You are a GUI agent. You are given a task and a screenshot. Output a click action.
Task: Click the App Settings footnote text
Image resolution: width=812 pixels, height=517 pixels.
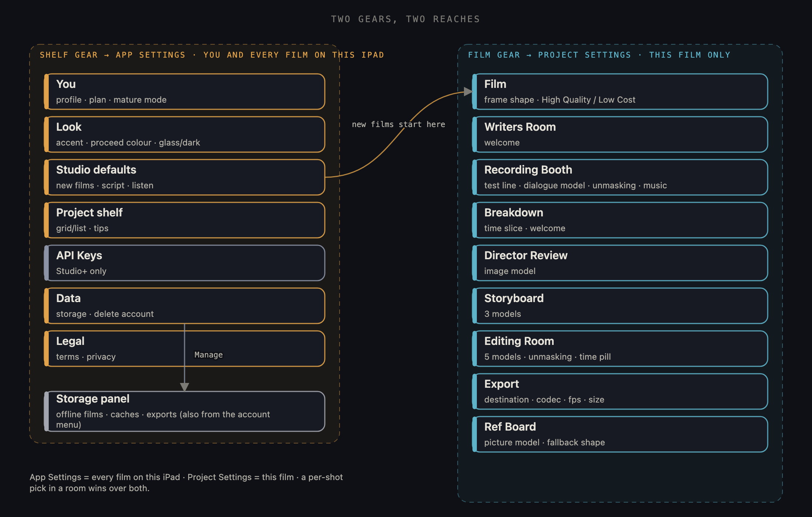[x=186, y=483]
